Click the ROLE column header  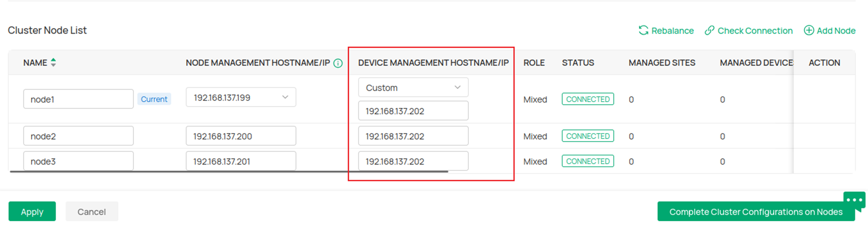pos(534,63)
